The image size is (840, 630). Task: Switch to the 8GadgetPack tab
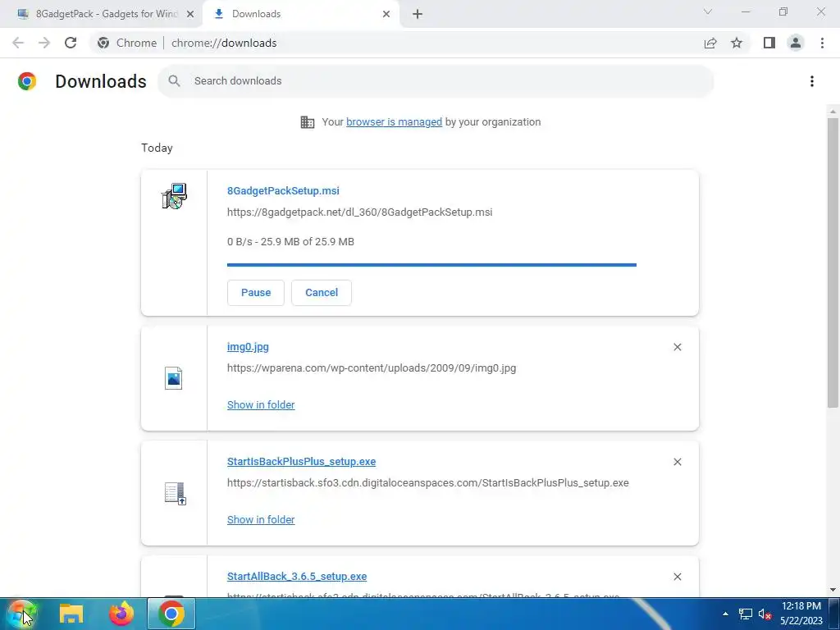click(x=102, y=14)
